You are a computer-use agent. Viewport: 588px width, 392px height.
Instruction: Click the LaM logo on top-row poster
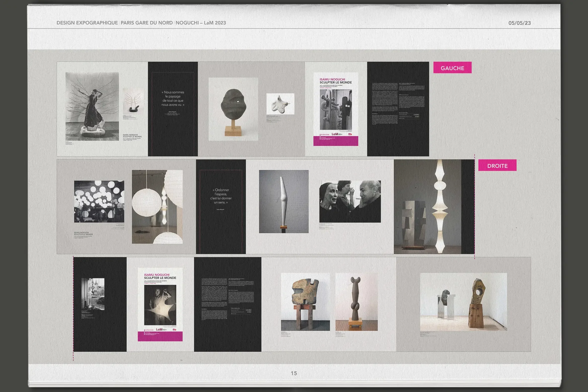click(335, 134)
